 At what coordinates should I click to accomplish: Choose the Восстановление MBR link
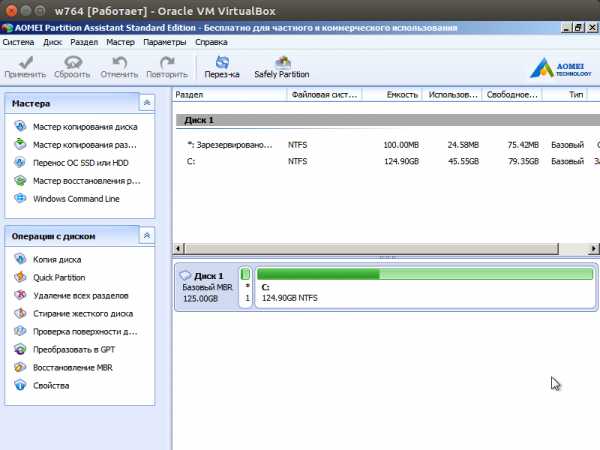pyautogui.click(x=73, y=367)
